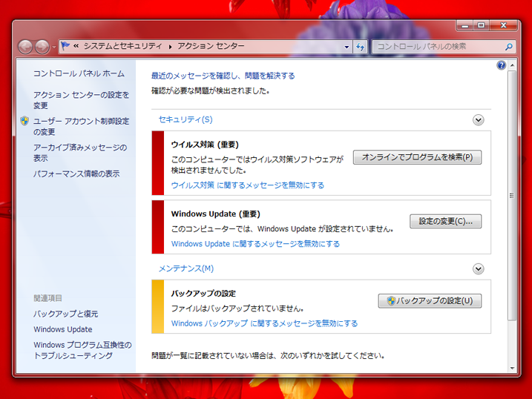Open パフォーマンス情報の表示
532x399 pixels.
(x=76, y=174)
